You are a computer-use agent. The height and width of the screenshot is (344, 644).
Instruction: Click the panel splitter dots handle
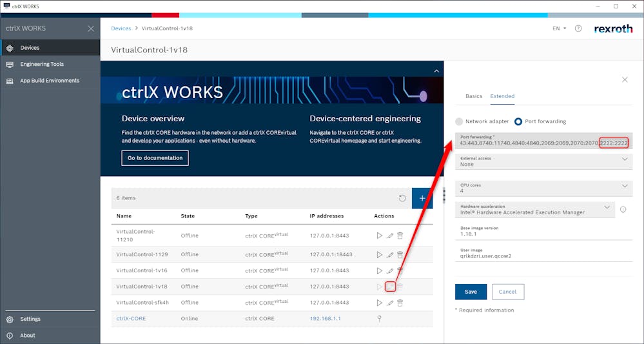click(444, 195)
